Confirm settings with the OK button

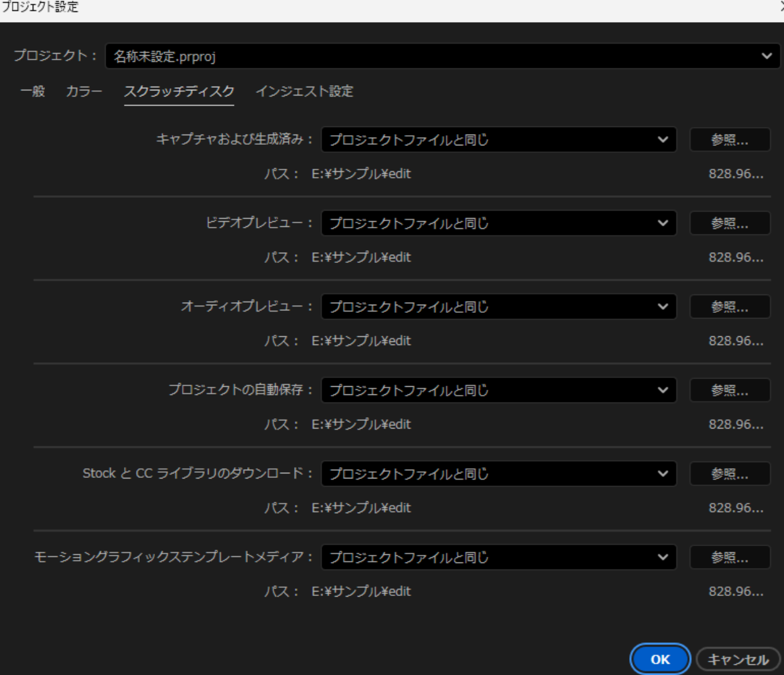click(x=659, y=659)
